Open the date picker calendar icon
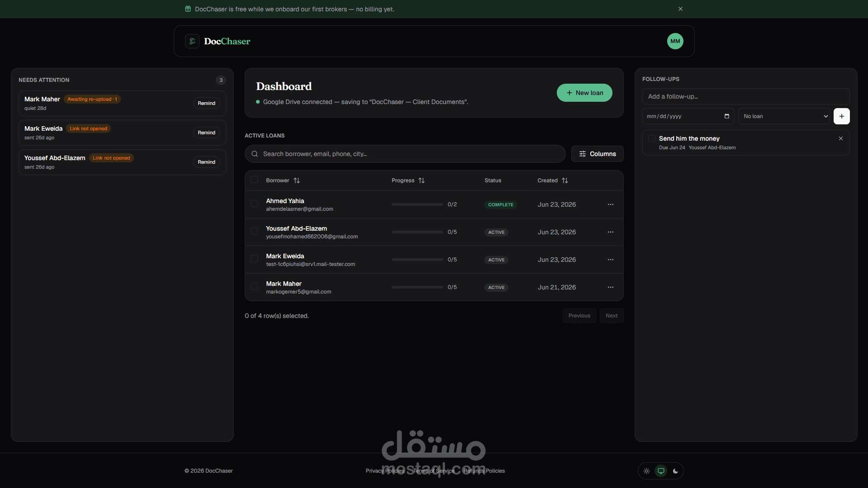The height and width of the screenshot is (488, 868). coord(727,116)
